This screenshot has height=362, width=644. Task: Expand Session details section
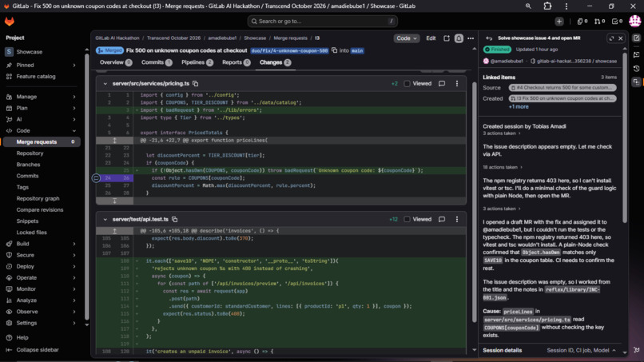click(x=550, y=351)
